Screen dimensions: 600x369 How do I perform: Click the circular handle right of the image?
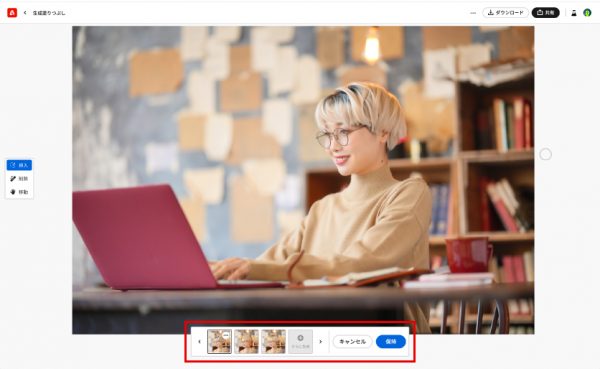click(545, 154)
